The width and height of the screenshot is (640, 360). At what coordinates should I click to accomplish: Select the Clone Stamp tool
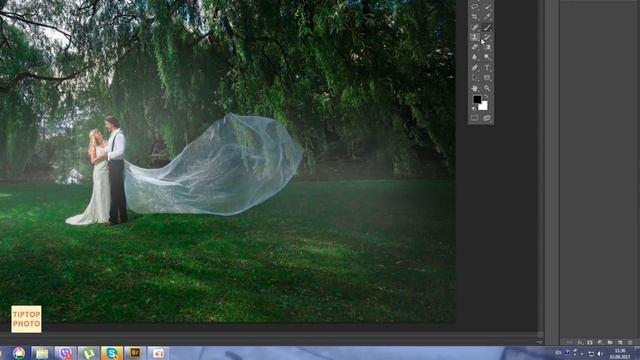(475, 37)
